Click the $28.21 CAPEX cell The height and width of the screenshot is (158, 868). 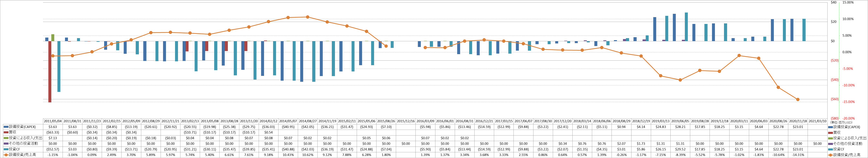pyautogui.click(x=680, y=127)
